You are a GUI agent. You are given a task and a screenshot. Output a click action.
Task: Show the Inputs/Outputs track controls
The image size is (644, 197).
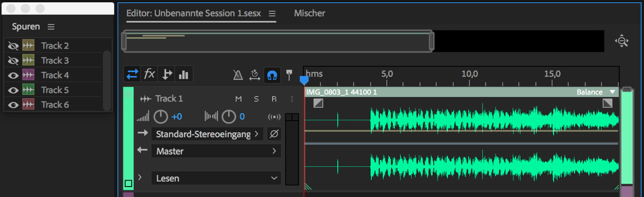coord(132,74)
